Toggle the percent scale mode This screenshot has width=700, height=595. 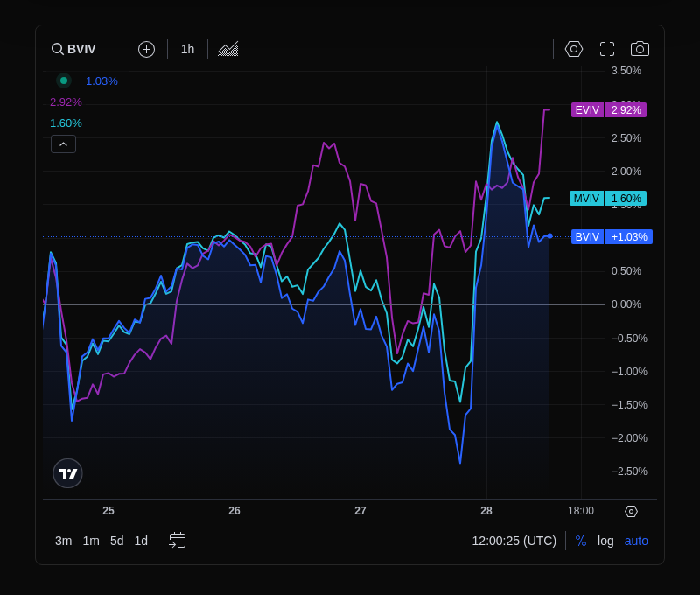tap(581, 541)
